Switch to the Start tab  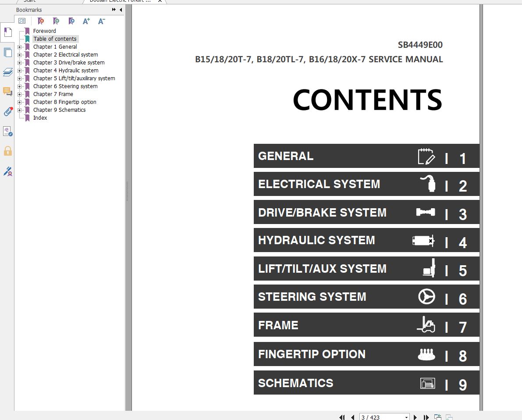(30, 1)
